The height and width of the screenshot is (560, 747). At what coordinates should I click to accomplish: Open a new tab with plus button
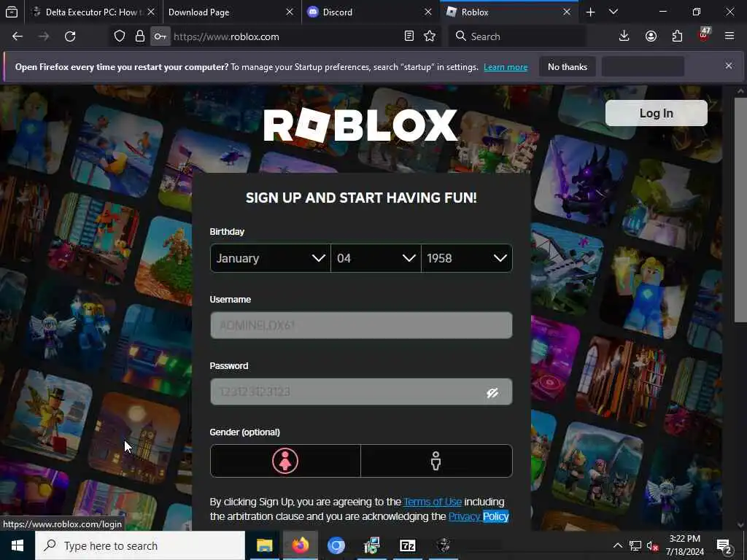(x=590, y=12)
